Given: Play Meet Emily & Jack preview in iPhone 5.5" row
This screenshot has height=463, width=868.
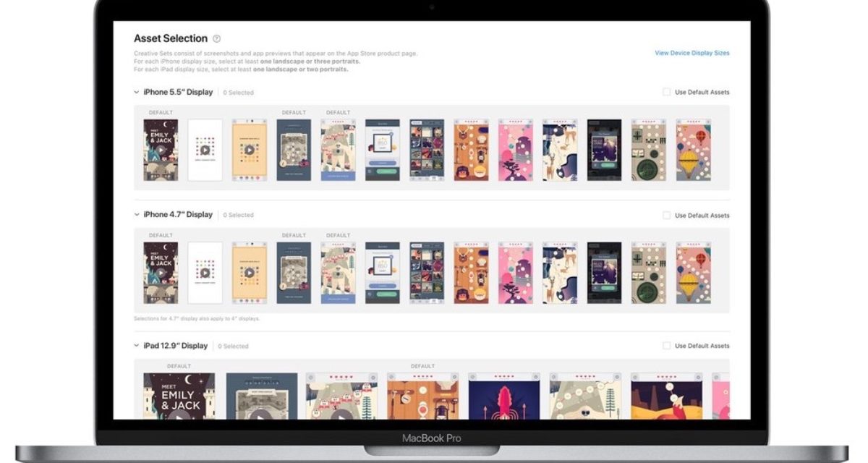Looking at the screenshot, I should point(161,151).
